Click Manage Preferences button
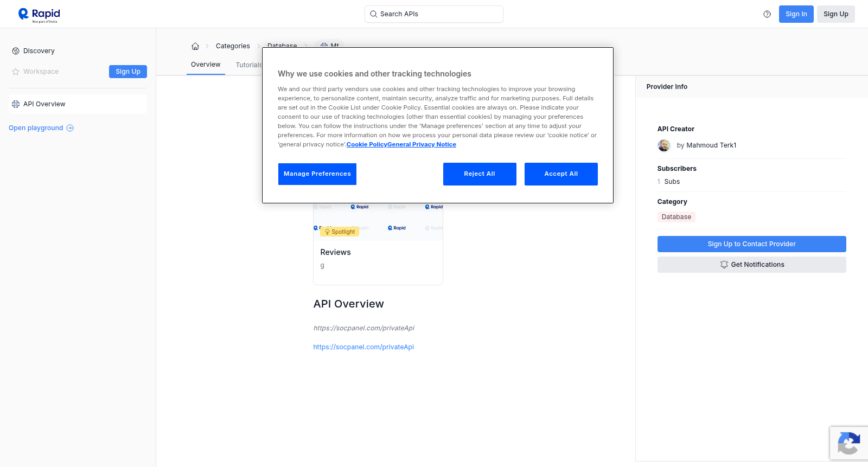868x467 pixels. [317, 174]
